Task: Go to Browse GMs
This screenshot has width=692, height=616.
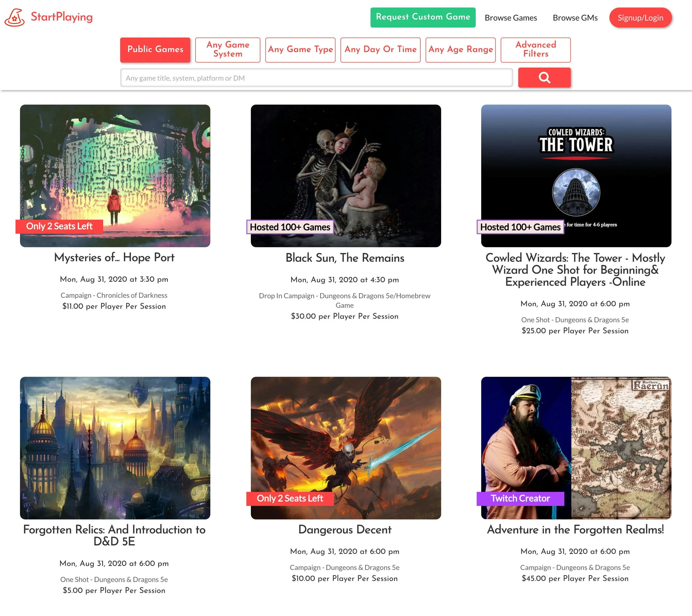Action: click(575, 18)
